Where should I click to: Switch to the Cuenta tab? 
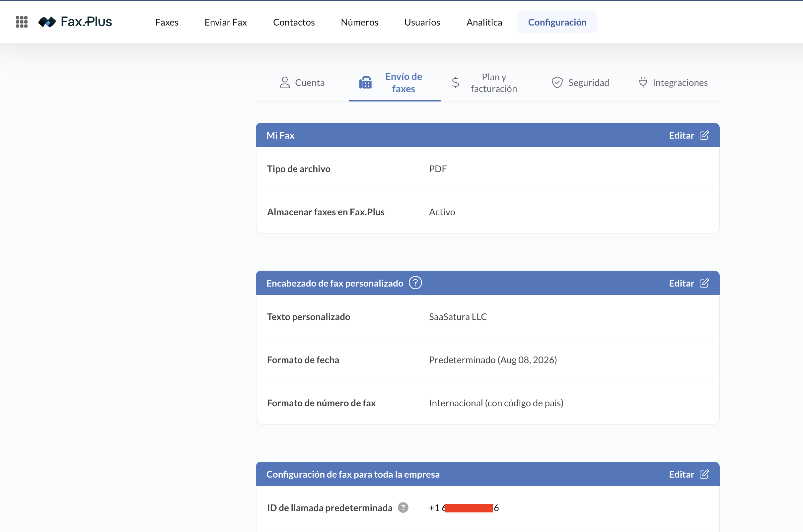tap(302, 83)
